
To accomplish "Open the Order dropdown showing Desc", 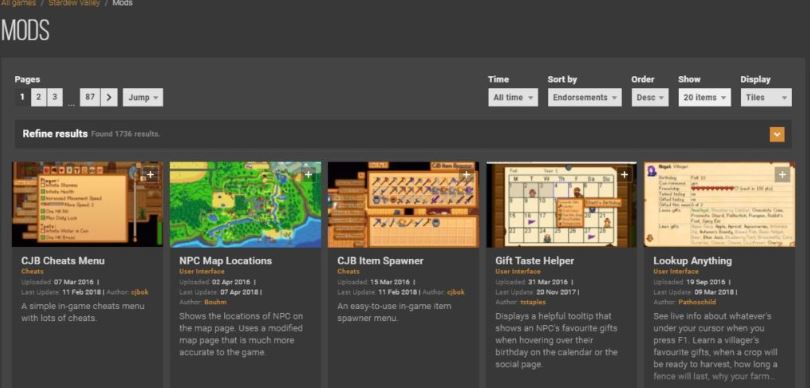I will (x=650, y=97).
